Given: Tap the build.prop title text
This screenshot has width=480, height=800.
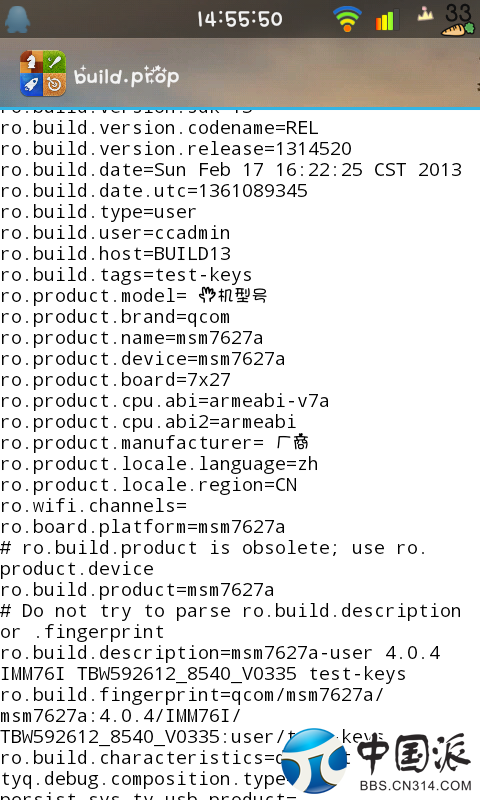Looking at the screenshot, I should pyautogui.click(x=127, y=76).
